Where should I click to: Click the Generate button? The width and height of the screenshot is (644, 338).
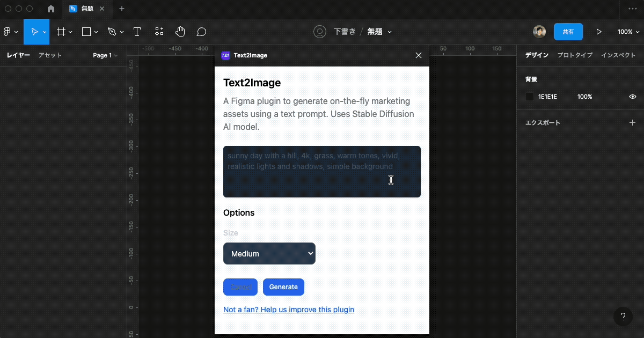point(283,287)
